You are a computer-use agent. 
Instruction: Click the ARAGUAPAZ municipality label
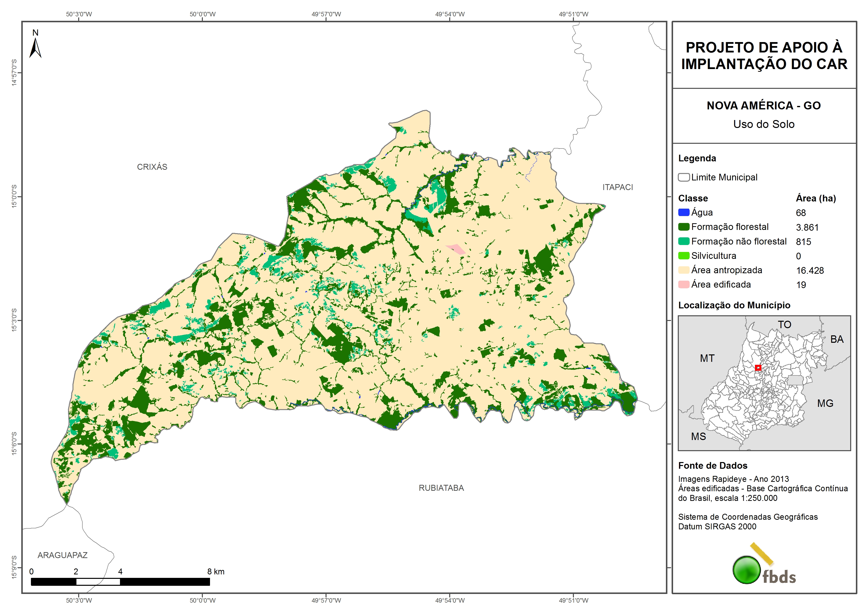point(62,555)
